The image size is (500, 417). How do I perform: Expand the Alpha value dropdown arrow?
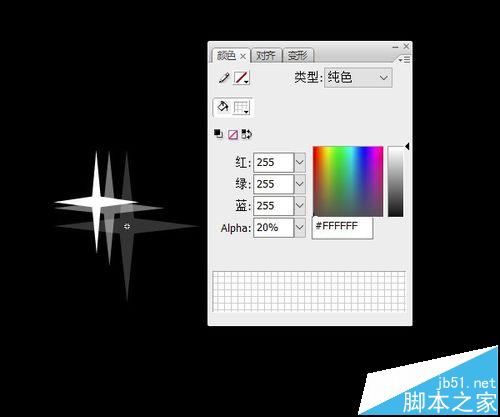tap(300, 228)
